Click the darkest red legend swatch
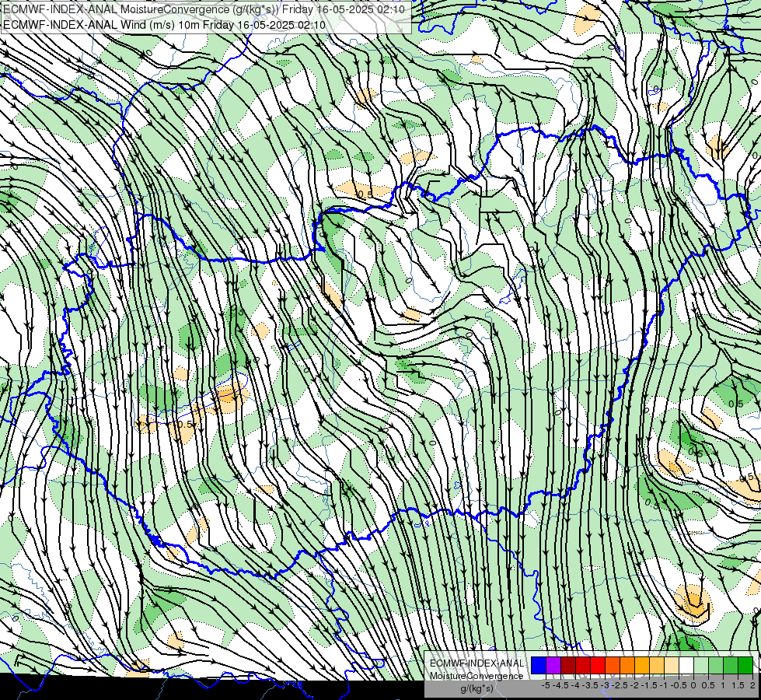This screenshot has height=700, width=761. (568, 666)
